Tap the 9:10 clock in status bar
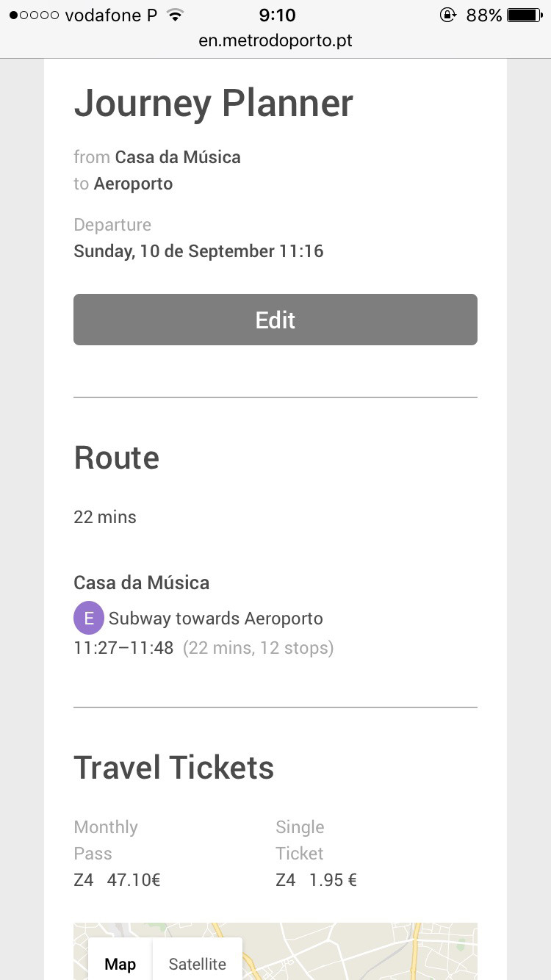Image resolution: width=551 pixels, height=980 pixels. click(x=277, y=15)
